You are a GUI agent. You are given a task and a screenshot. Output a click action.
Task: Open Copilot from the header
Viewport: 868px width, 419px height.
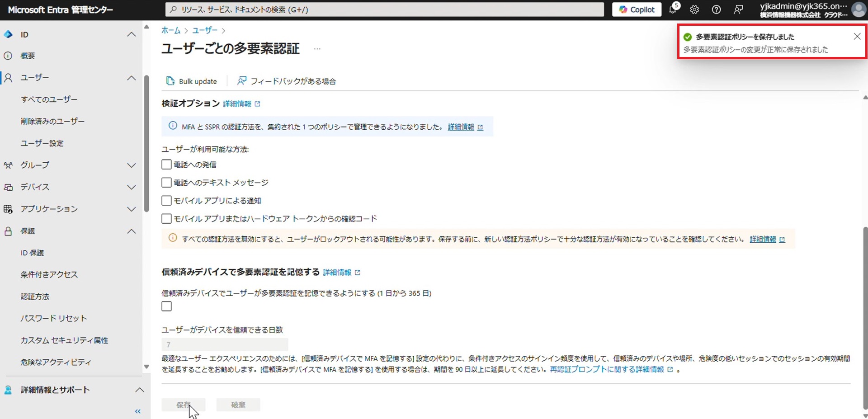click(x=637, y=9)
